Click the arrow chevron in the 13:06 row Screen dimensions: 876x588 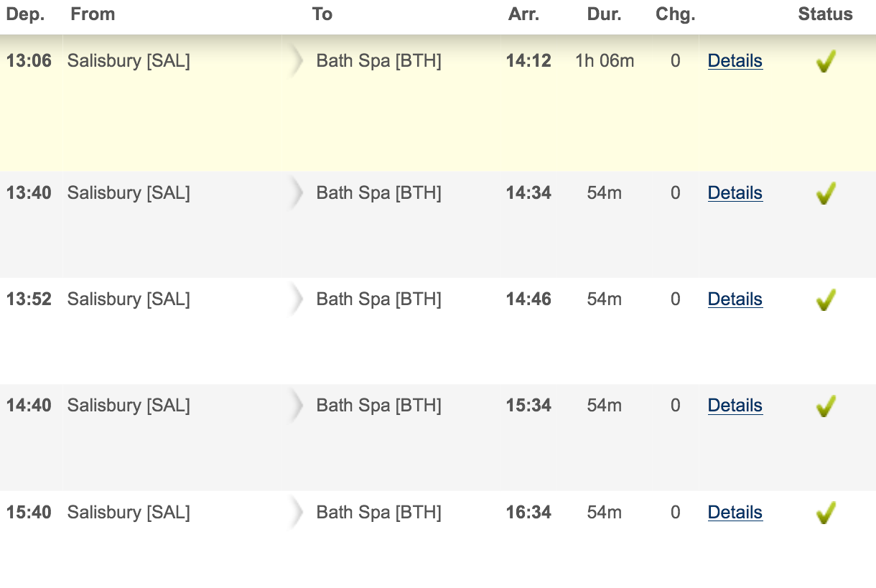coord(297,61)
